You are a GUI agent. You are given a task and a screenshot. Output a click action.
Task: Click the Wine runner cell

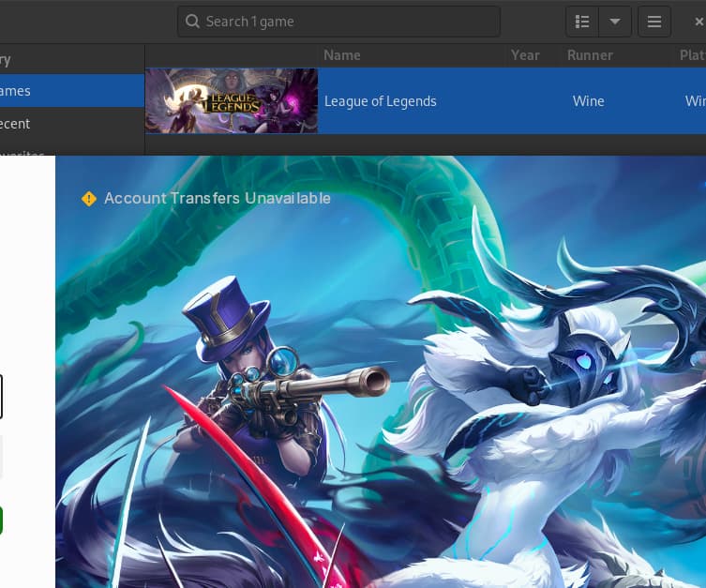click(589, 101)
